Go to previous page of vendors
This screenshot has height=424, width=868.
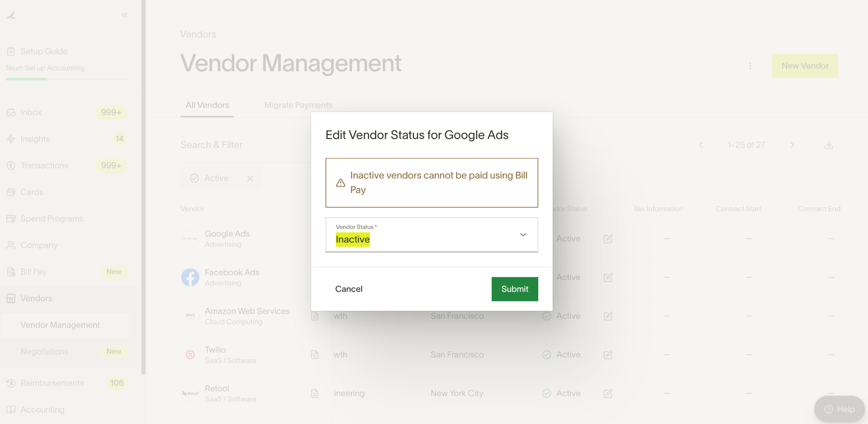(701, 145)
